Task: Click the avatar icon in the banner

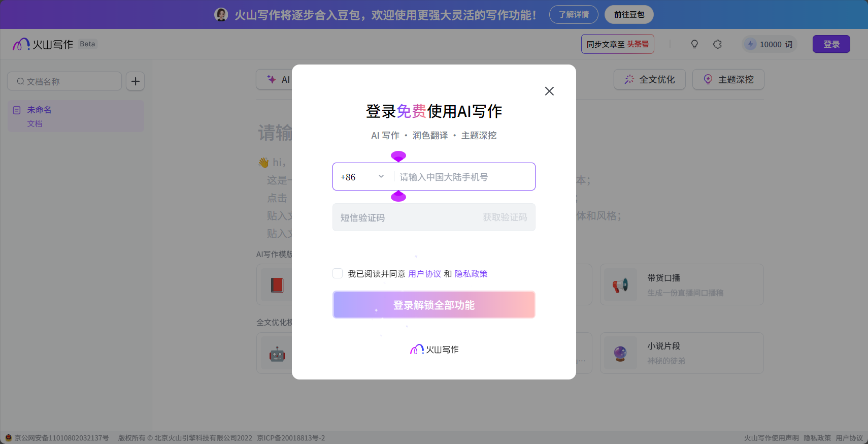Action: click(221, 15)
